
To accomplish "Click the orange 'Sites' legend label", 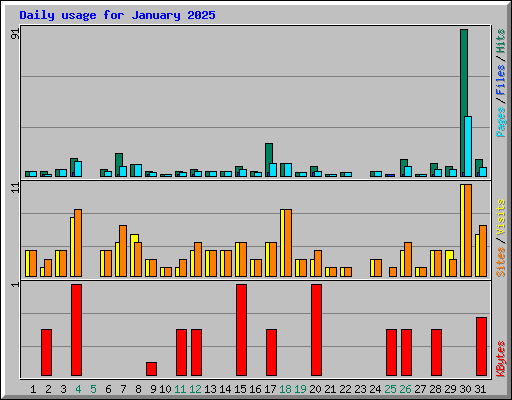I will point(500,262).
